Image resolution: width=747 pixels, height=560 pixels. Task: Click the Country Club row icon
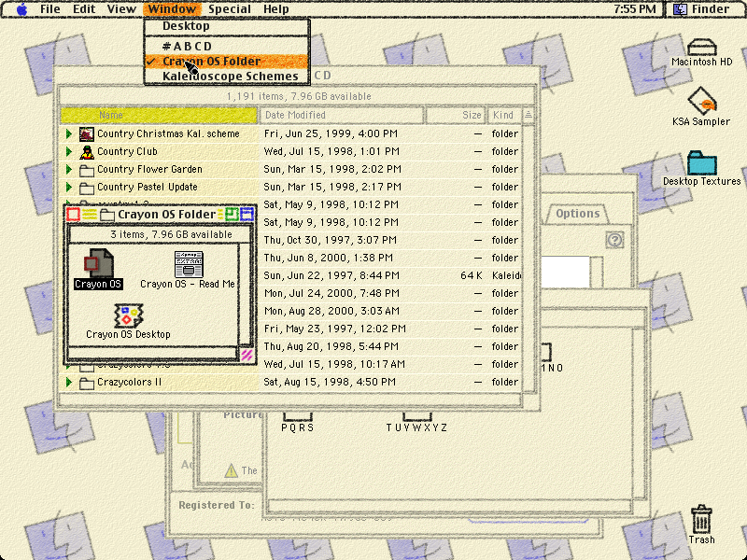pos(86,152)
